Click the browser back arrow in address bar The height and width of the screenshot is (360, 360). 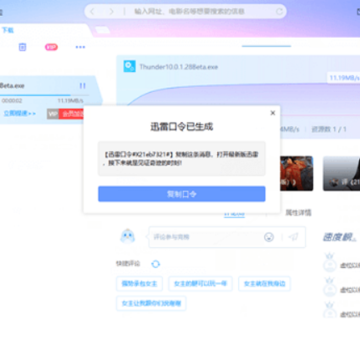(92, 12)
